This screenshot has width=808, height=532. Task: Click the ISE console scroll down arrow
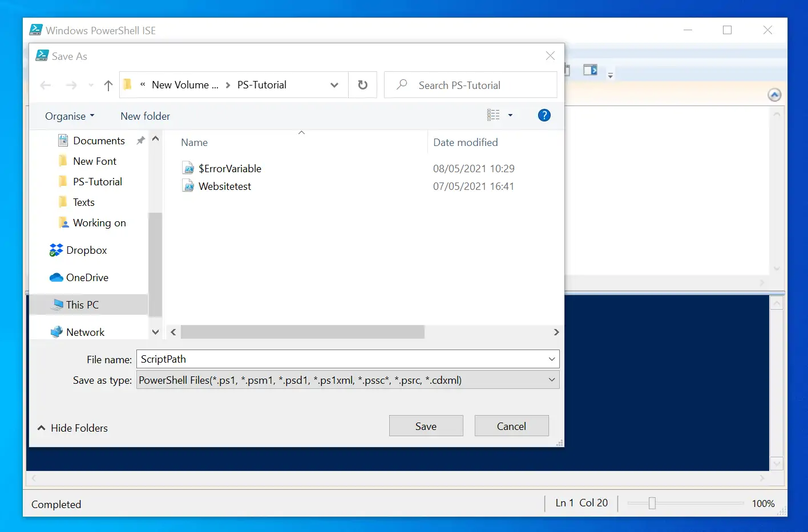(x=776, y=464)
